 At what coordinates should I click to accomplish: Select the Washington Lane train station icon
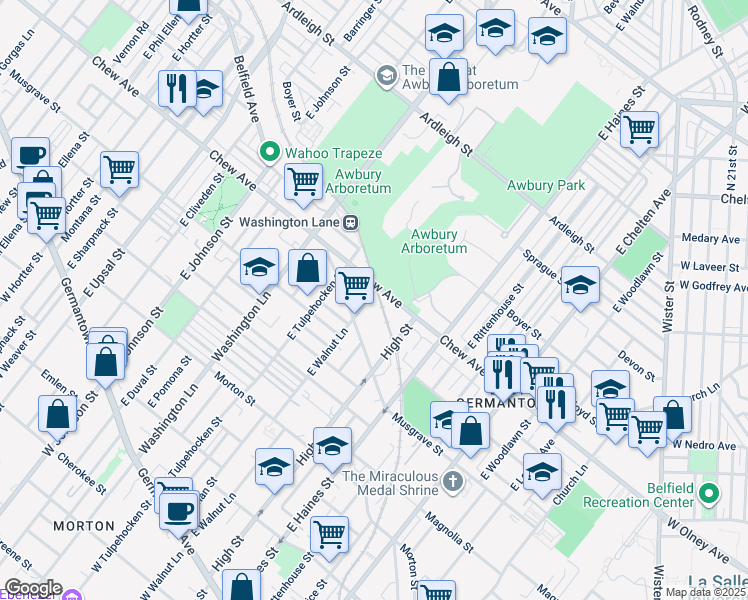pos(352,222)
